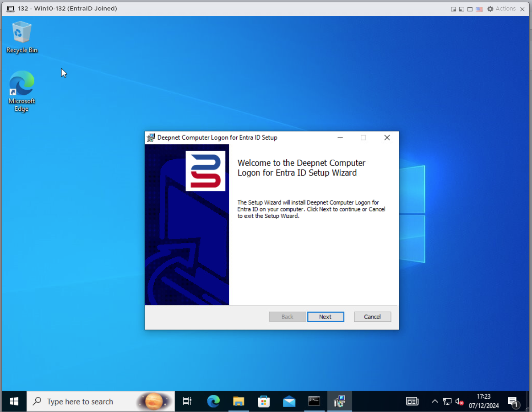Show News and interests widget
The width and height of the screenshot is (532, 412).
pyautogui.click(x=412, y=401)
